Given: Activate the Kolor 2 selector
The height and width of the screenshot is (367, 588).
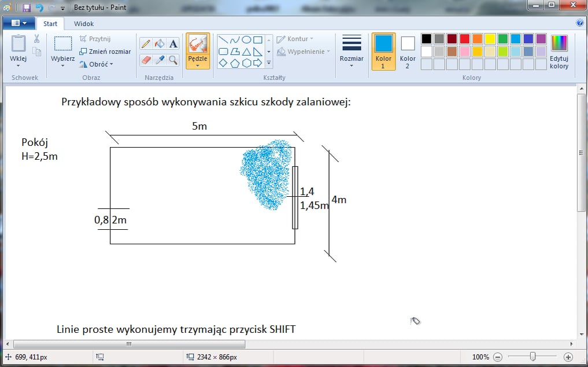Looking at the screenshot, I should coord(408,52).
